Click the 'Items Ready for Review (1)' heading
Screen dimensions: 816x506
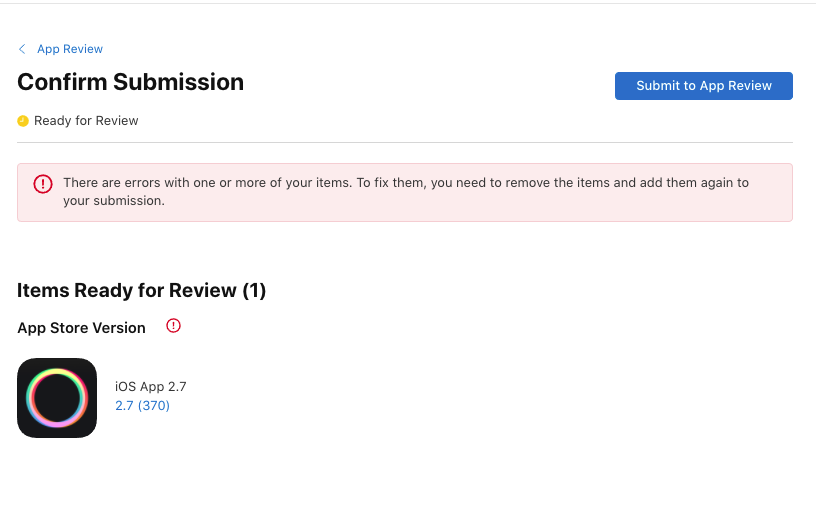[142, 290]
